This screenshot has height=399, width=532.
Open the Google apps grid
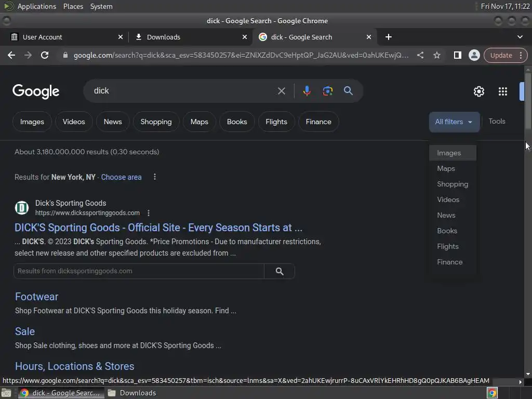tap(503, 91)
